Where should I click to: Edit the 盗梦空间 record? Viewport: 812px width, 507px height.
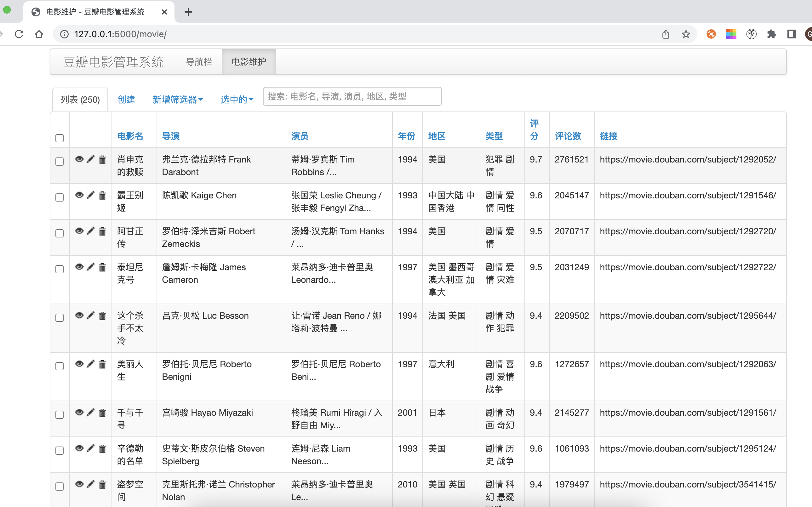click(91, 484)
